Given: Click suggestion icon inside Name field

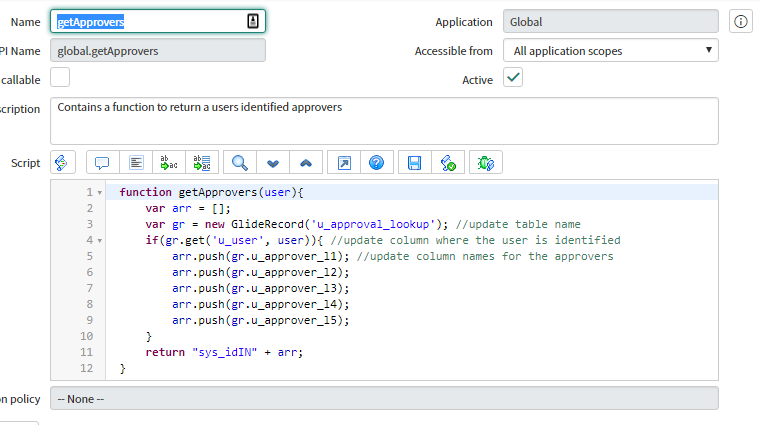Looking at the screenshot, I should [253, 21].
